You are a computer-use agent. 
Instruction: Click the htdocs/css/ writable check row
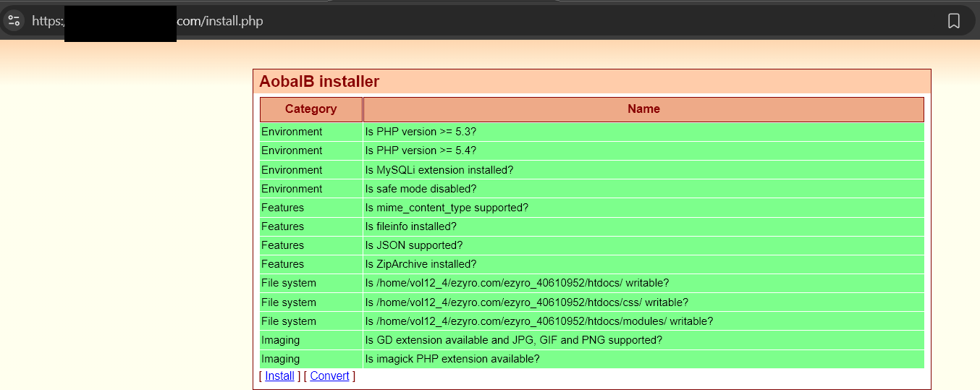pos(526,302)
